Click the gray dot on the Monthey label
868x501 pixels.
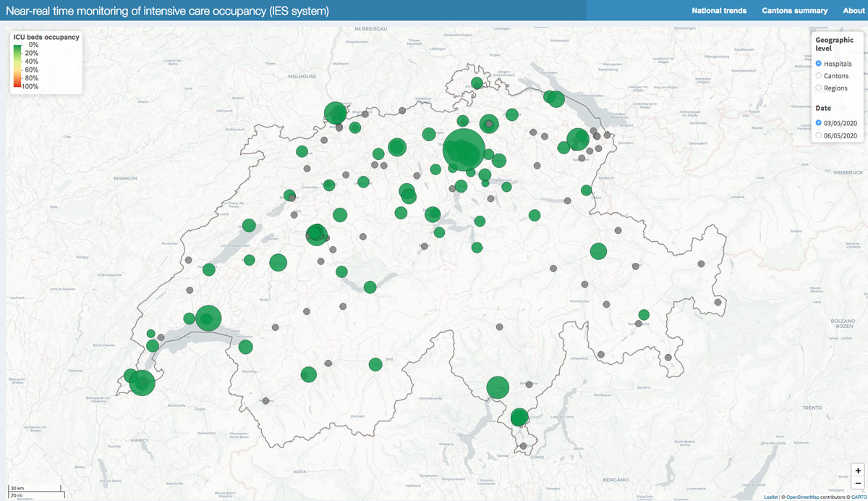265,400
